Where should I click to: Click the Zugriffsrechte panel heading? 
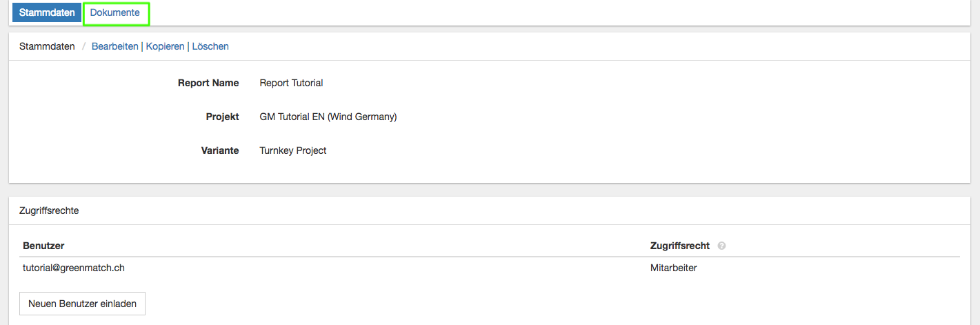tap(49, 210)
